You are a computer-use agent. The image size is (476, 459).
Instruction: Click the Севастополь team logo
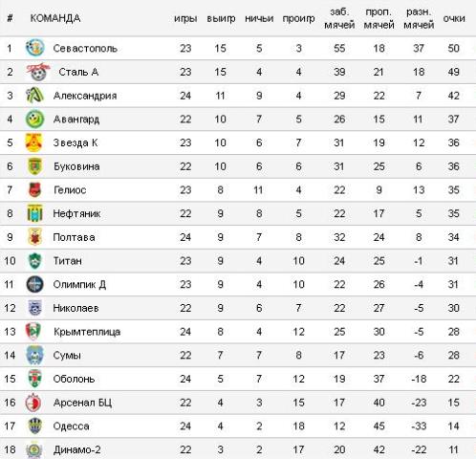pyautogui.click(x=34, y=48)
